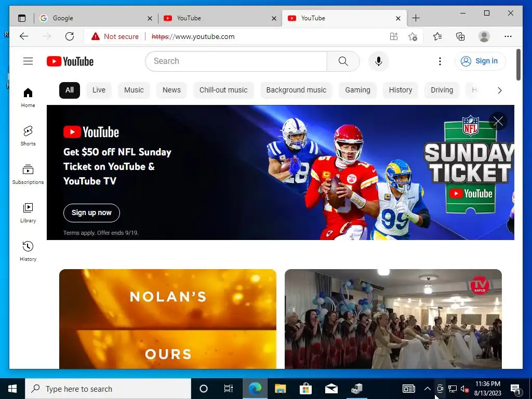
Task: Open Library from the sidebar
Action: (28, 212)
